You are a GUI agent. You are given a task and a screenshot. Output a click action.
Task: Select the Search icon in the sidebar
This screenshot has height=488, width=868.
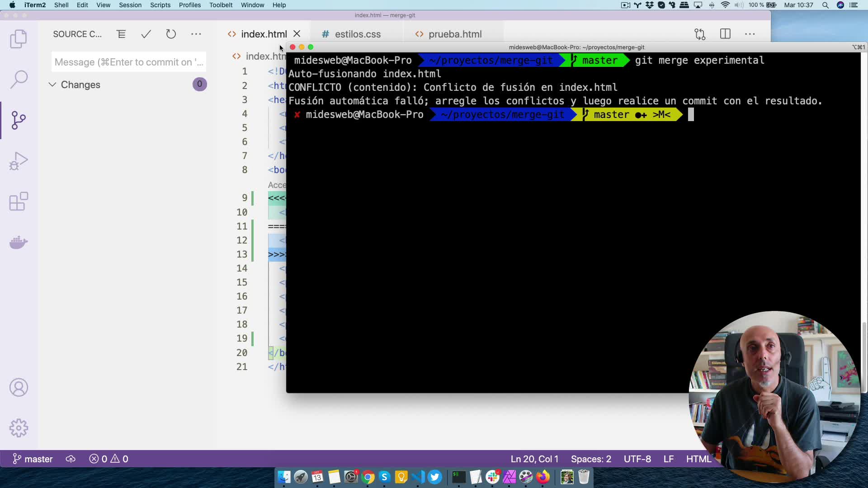(x=18, y=79)
